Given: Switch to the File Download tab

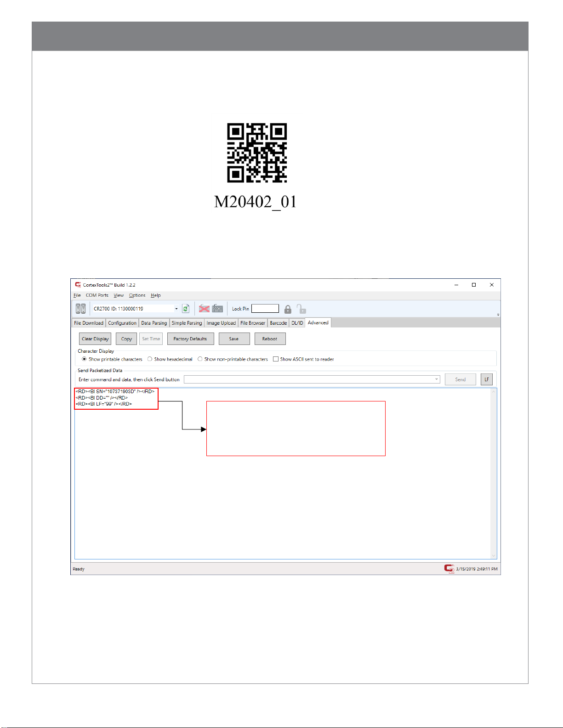Looking at the screenshot, I should pos(89,323).
